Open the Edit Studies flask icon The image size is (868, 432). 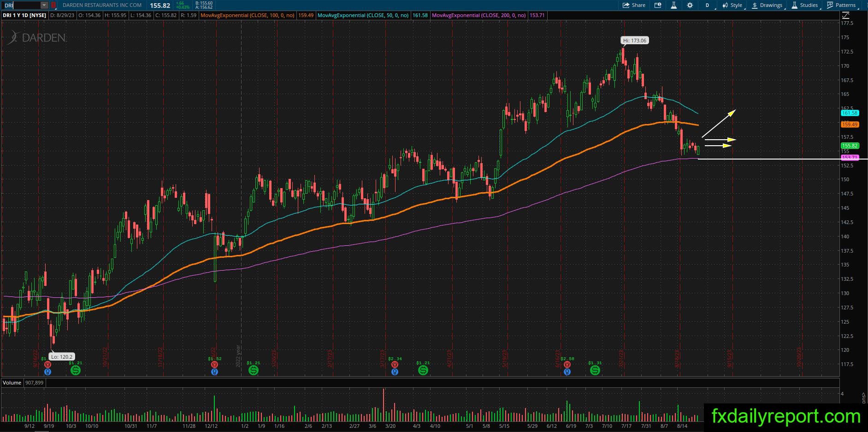tap(673, 5)
